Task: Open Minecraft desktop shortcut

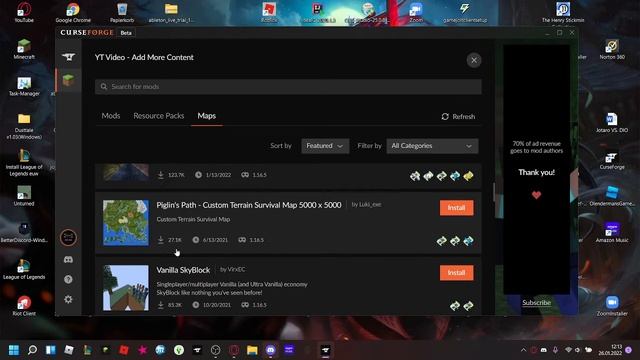Action: point(24,49)
